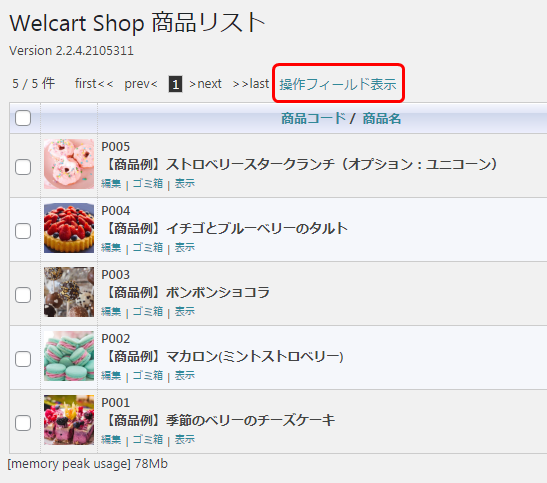Image resolution: width=547 pixels, height=483 pixels.
Task: Open the pink donut thumbnail of P005
Action: point(69,164)
